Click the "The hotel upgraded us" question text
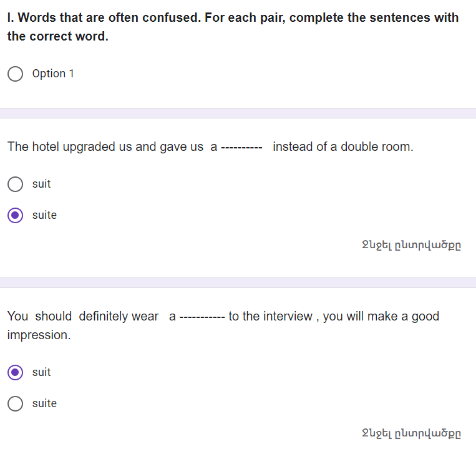Viewport: 476px width, 462px height. click(x=105, y=147)
